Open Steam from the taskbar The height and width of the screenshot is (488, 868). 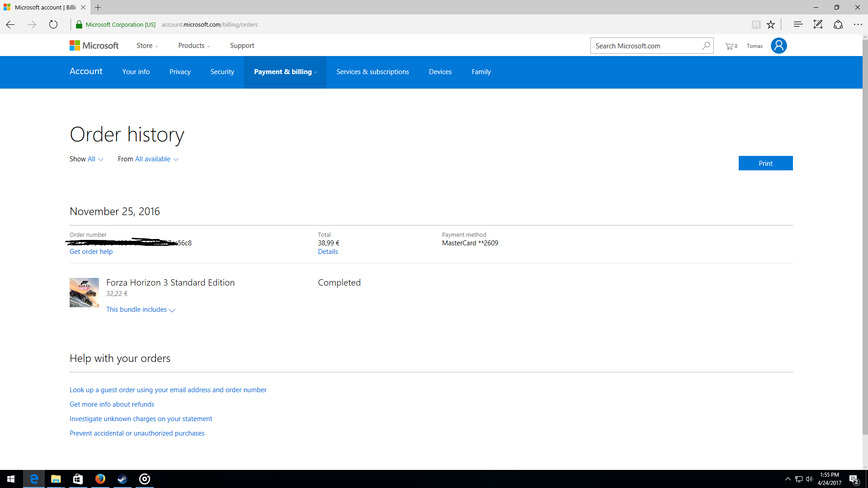click(122, 479)
